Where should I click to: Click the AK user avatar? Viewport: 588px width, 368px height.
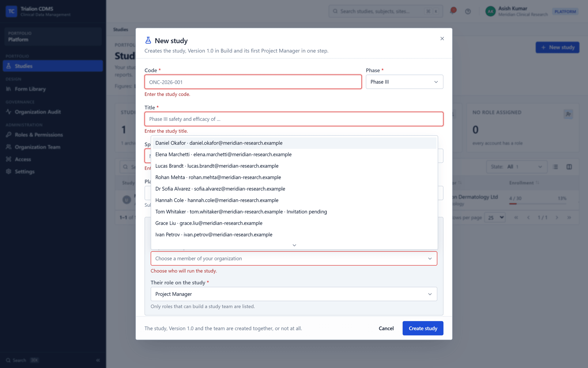[490, 11]
